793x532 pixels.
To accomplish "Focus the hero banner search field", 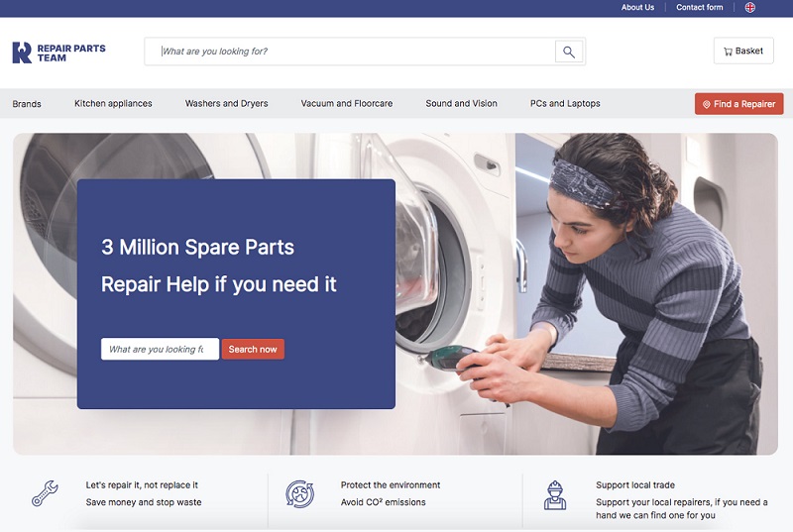I will (160, 349).
